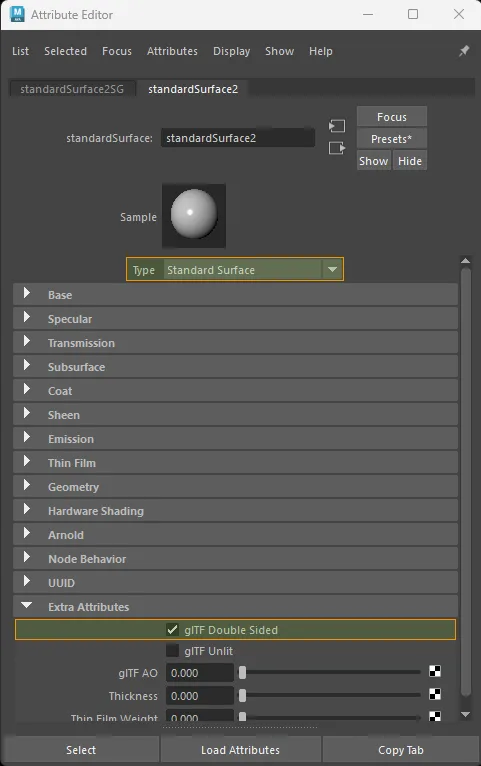This screenshot has height=766, width=481.
Task: Expand the Base section
Action: coord(235,295)
